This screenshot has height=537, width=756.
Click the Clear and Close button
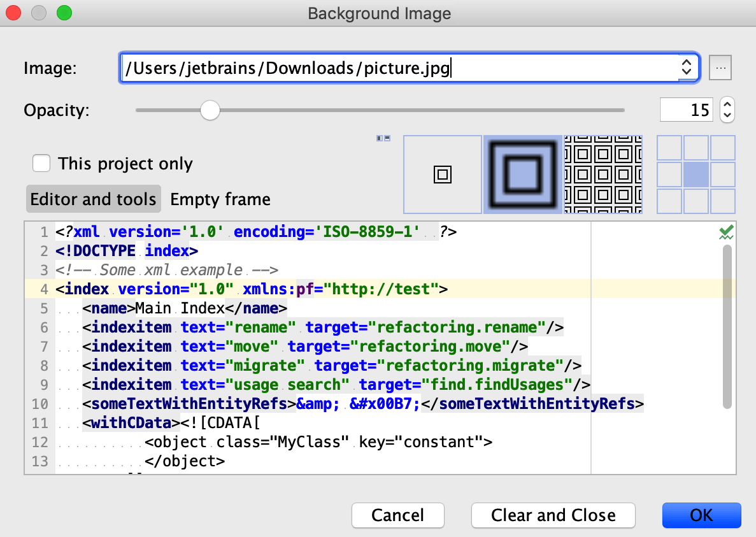coord(553,515)
